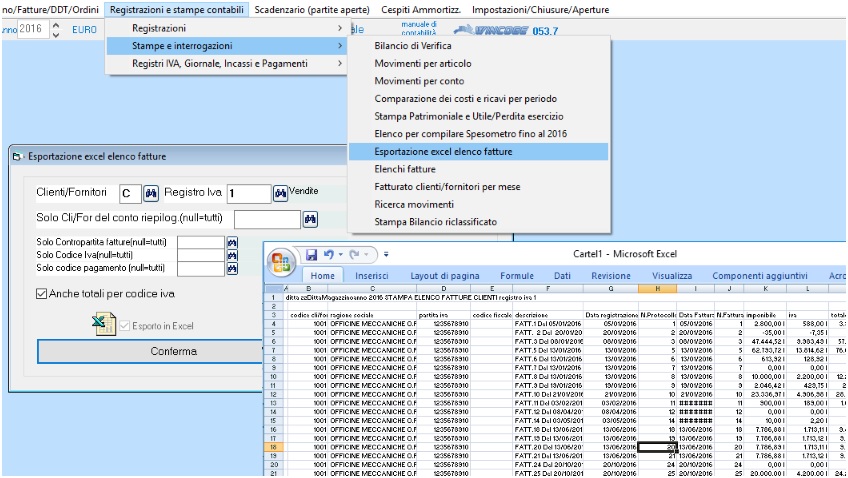Expand Registri IVA, Giornale submenu arrow

[340, 63]
